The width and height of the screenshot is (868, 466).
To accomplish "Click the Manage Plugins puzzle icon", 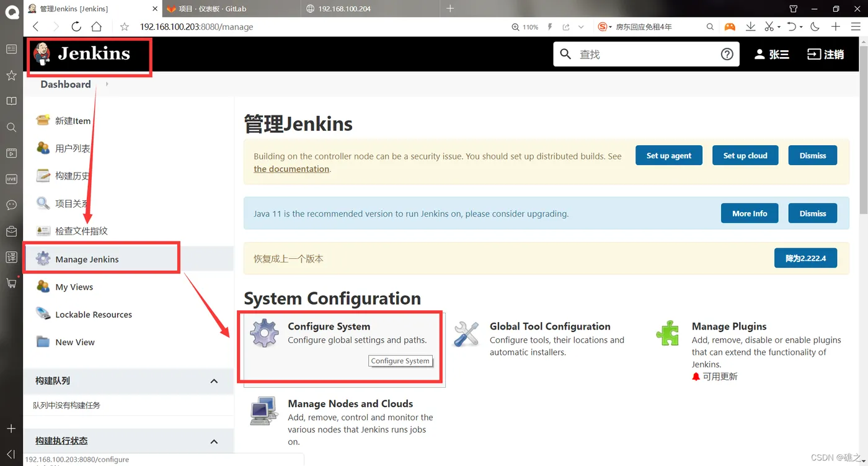I will point(668,333).
